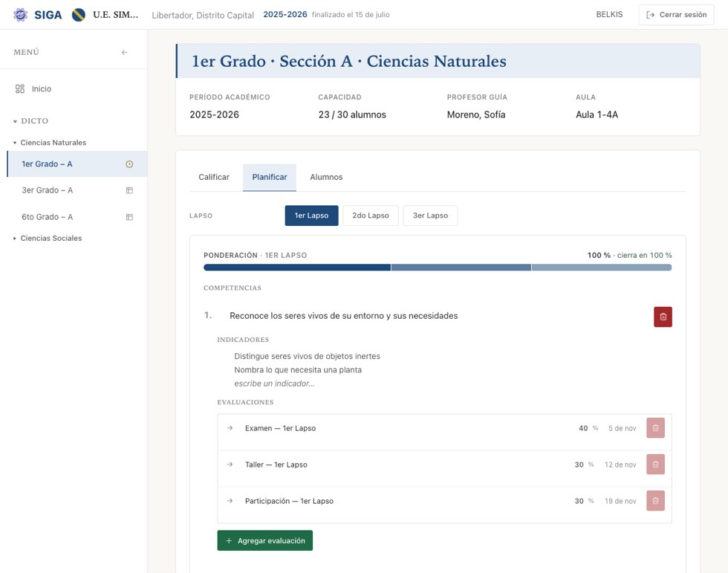Click the Cerrar sesión button
The width and height of the screenshot is (728, 573).
pos(677,15)
